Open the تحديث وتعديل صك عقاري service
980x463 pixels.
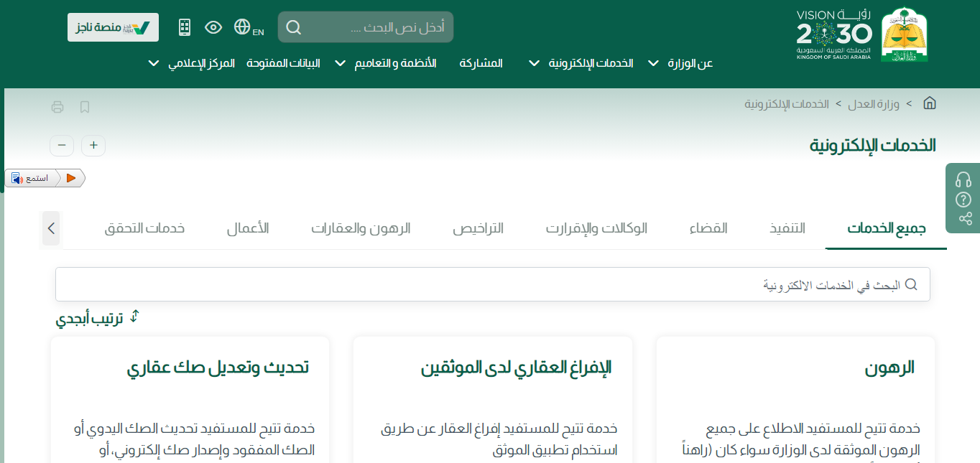[x=218, y=368]
